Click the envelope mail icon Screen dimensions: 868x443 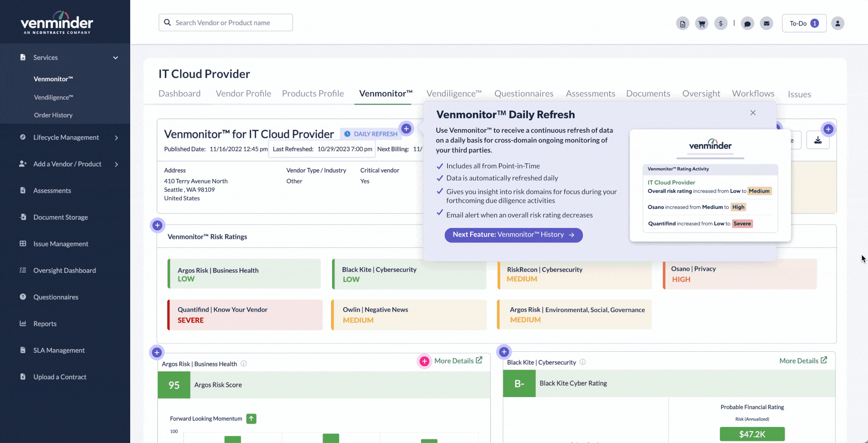(766, 24)
